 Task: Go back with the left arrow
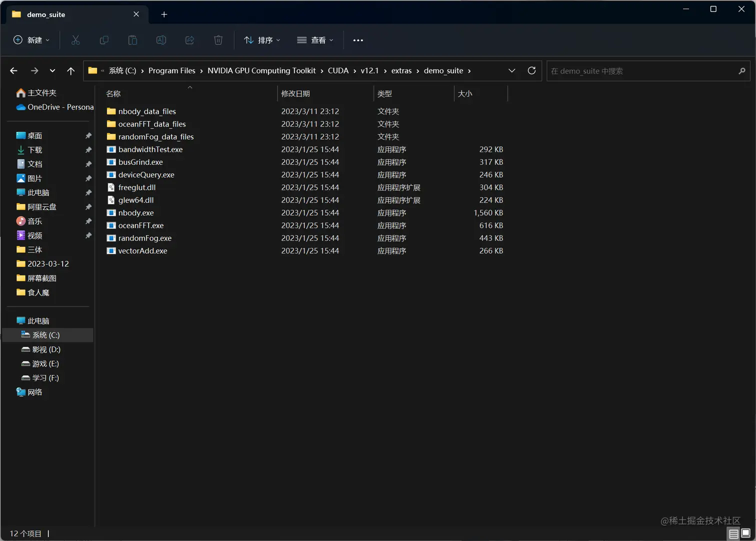tap(13, 70)
